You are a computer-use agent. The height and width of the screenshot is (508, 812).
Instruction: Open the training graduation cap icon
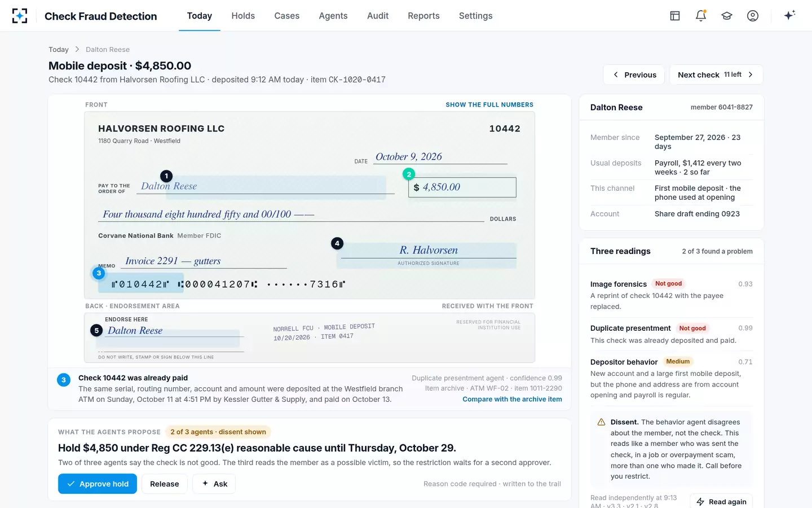coord(727,16)
